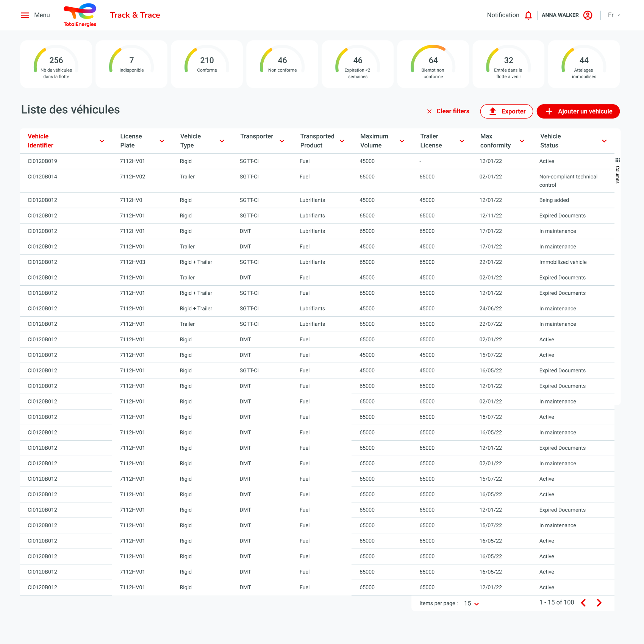Open the Vehicle Status column dropdown
Image resolution: width=644 pixels, height=644 pixels.
tap(604, 141)
